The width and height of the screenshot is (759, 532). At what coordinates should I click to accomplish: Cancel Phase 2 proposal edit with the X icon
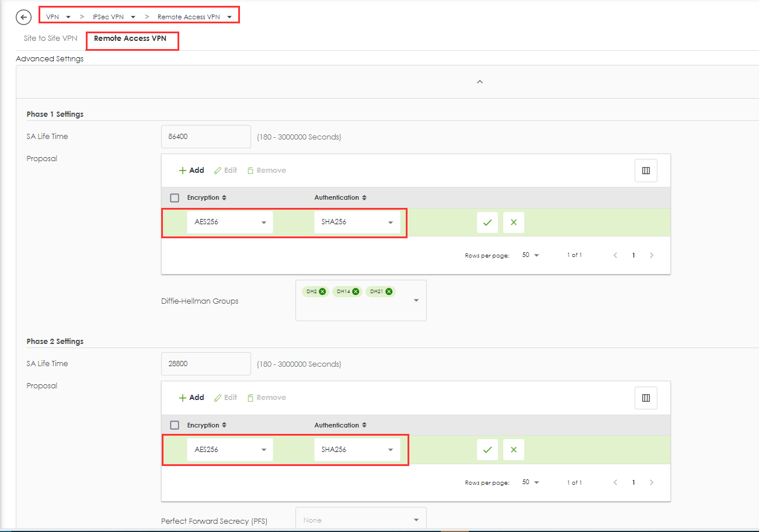[513, 450]
